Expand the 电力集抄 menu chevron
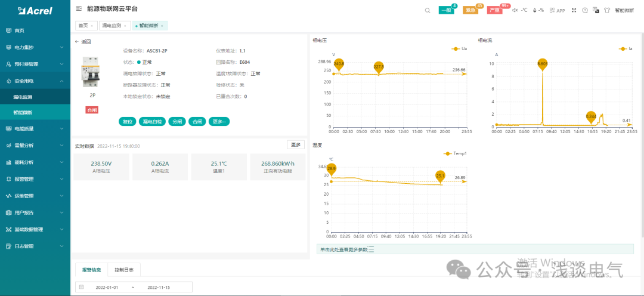The image size is (644, 296). (61, 47)
